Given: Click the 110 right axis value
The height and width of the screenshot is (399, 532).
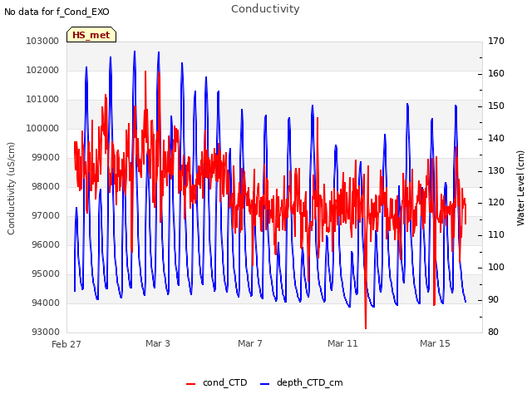Looking at the screenshot, I should [496, 234].
